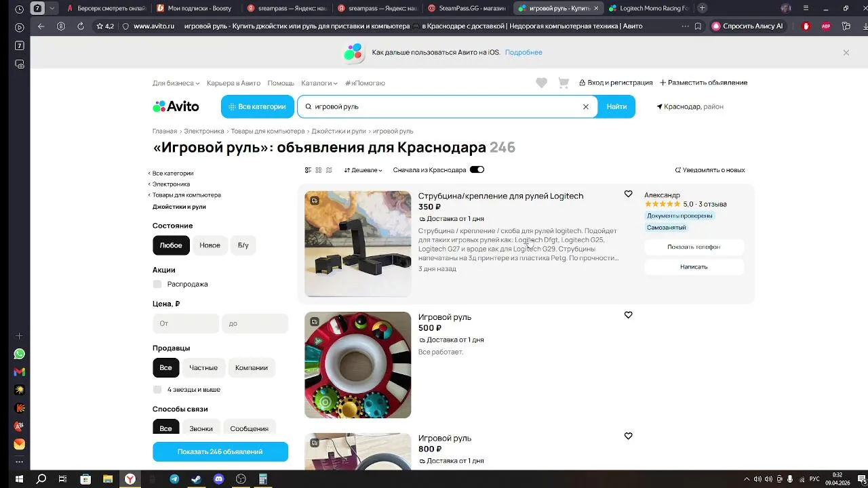Bookmark this page in address bar
Image resolution: width=868 pixels, height=488 pixels.
pos(698,26)
